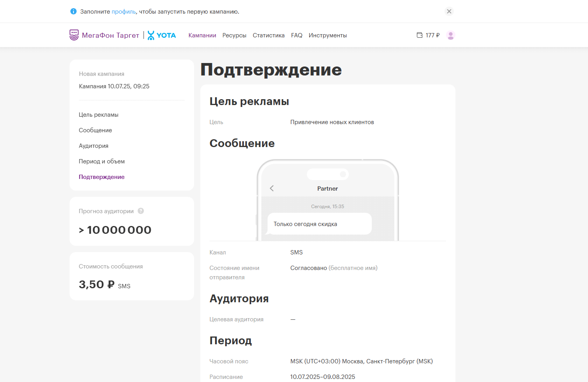Open the профиль link in the banner
This screenshot has height=382, width=588.
coord(123,11)
